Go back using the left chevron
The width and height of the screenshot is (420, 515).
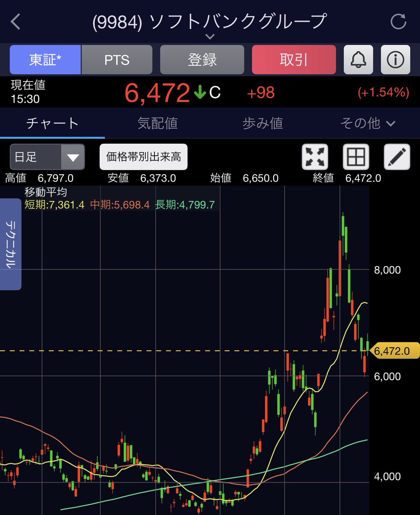coord(15,22)
